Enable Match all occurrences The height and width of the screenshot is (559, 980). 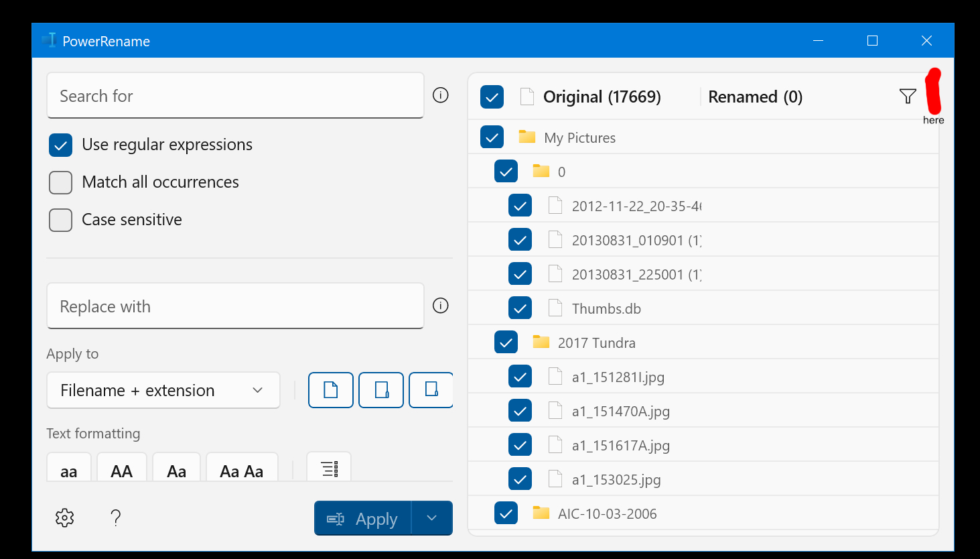coord(60,182)
